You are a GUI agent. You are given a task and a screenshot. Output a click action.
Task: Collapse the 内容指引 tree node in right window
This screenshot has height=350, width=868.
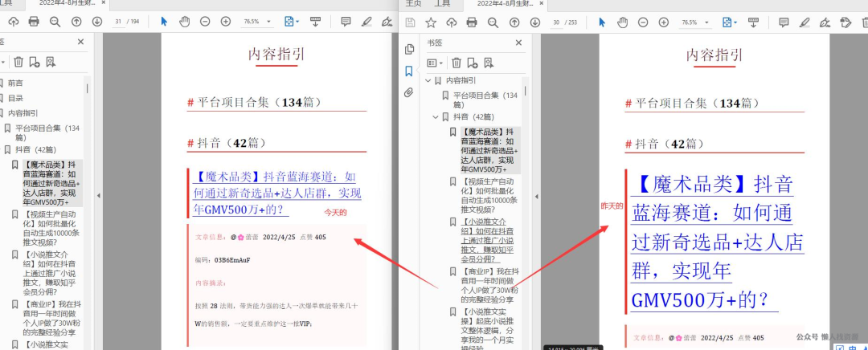428,81
